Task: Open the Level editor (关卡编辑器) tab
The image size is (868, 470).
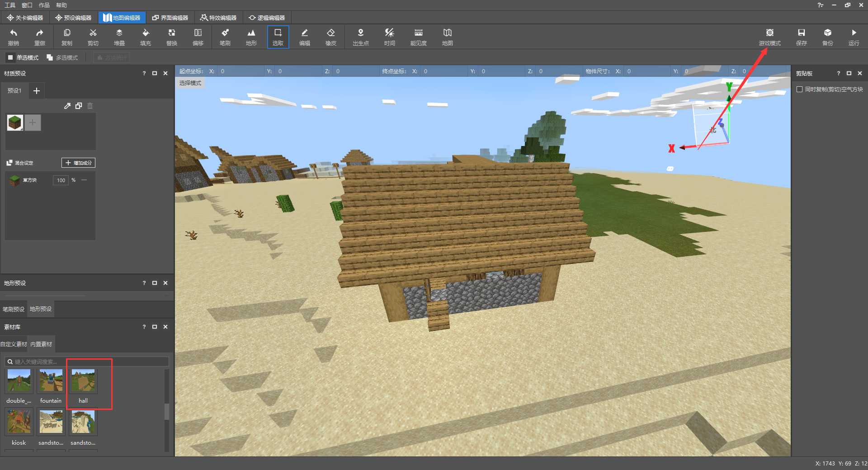Action: [x=25, y=18]
